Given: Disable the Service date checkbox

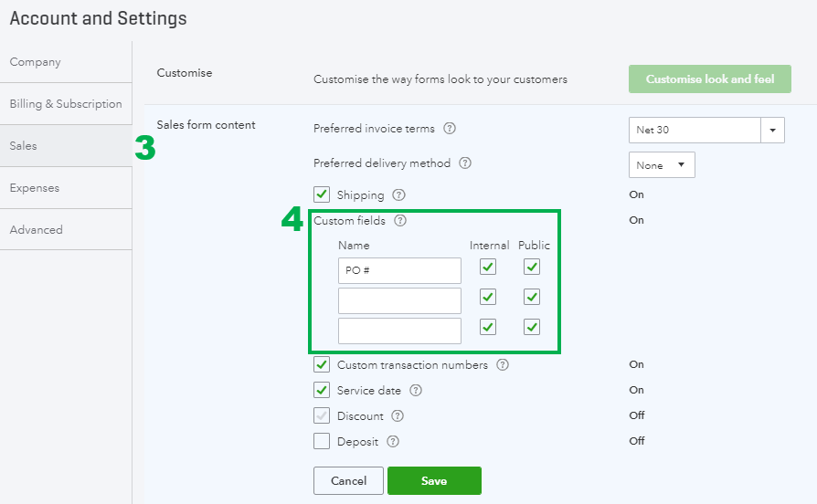Looking at the screenshot, I should coord(322,391).
